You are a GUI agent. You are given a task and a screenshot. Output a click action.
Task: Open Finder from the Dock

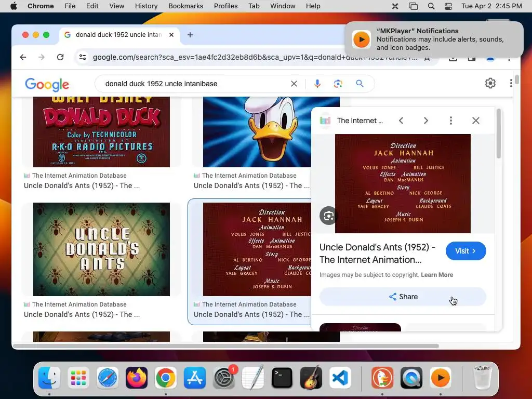pyautogui.click(x=49, y=378)
